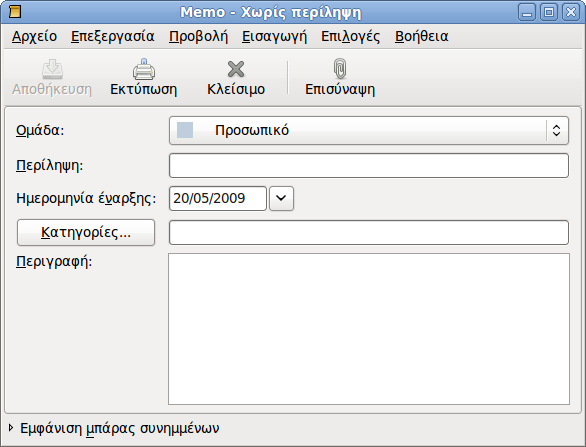Open the Ομάδα group combo box

click(369, 130)
